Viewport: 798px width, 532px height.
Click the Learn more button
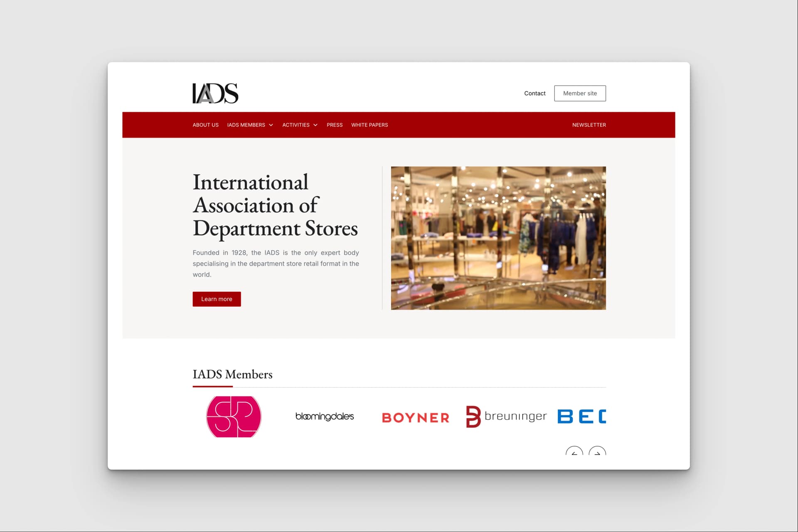[x=217, y=299]
